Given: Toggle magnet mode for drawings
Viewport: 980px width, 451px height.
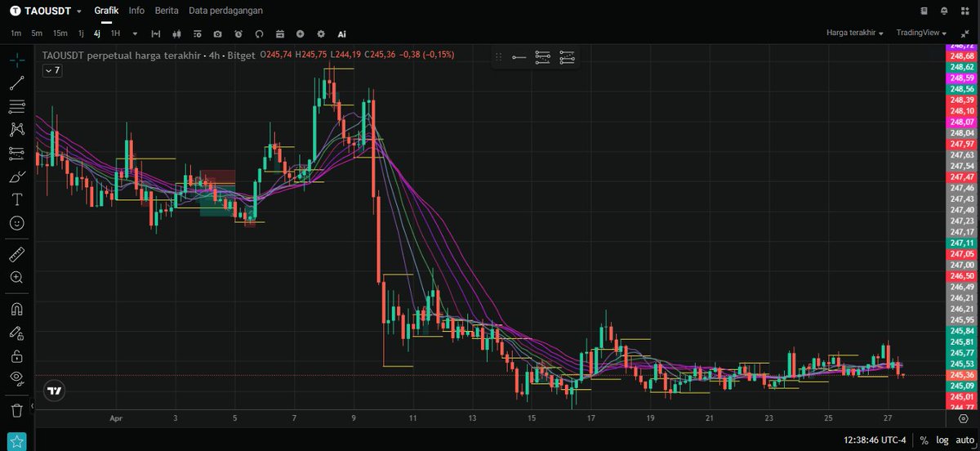Looking at the screenshot, I should (x=16, y=309).
